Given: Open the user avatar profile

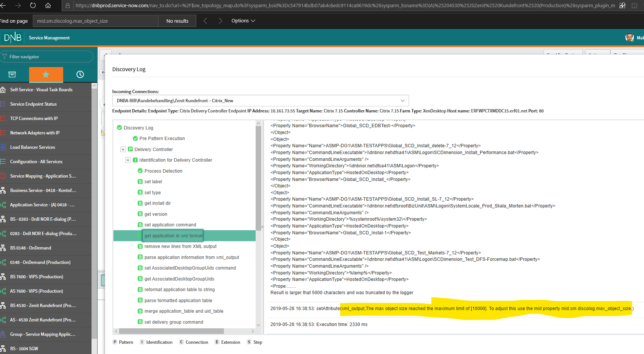Looking at the screenshot, I should (x=630, y=37).
